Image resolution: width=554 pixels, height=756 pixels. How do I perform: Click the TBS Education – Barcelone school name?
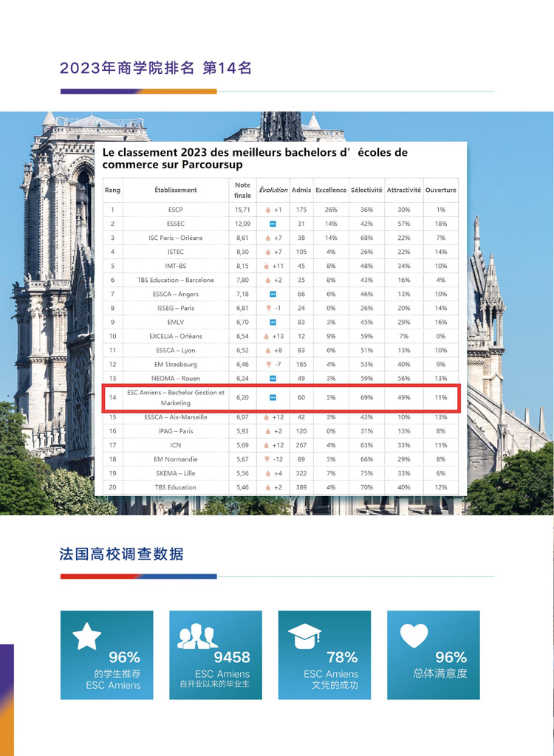coord(176,280)
